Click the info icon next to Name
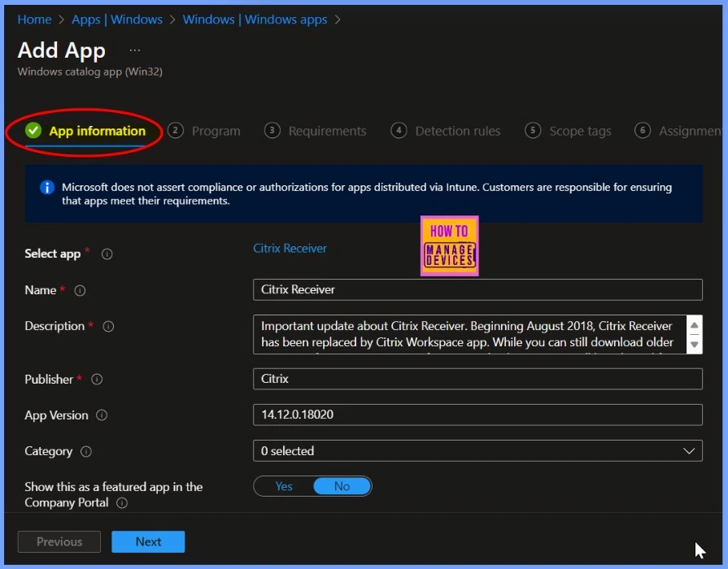This screenshot has width=728, height=569. (80, 290)
